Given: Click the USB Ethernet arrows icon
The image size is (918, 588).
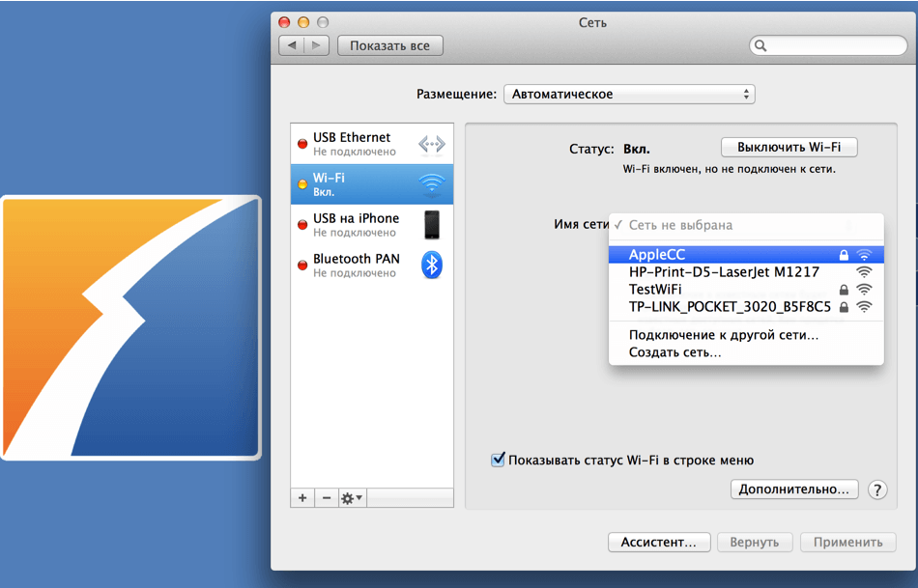Looking at the screenshot, I should [x=431, y=144].
